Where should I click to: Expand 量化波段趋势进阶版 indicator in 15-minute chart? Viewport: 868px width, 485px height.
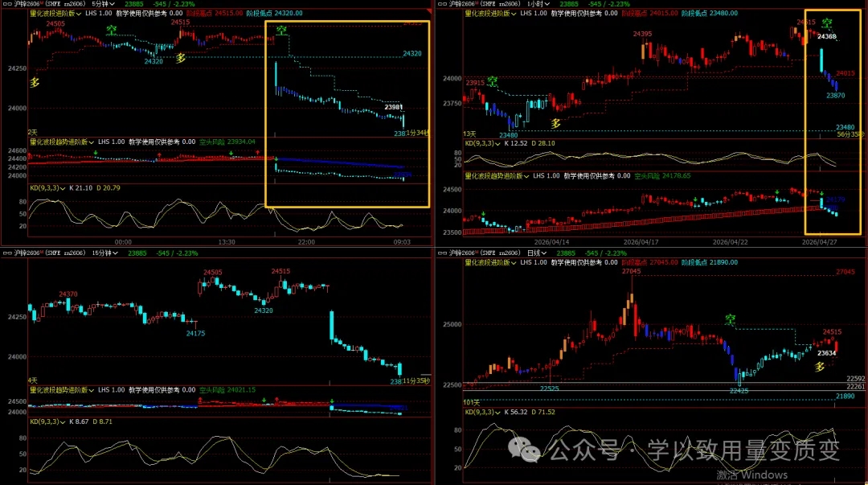[59, 389]
